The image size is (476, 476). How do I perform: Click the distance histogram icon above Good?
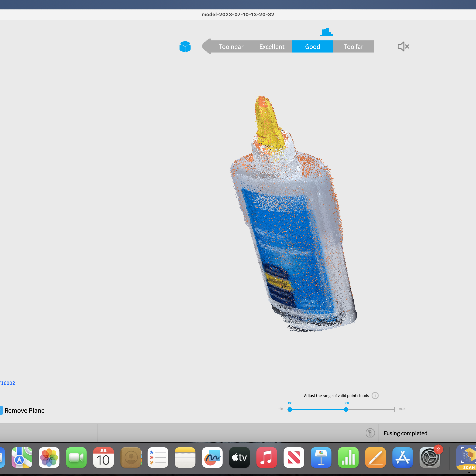[326, 32]
